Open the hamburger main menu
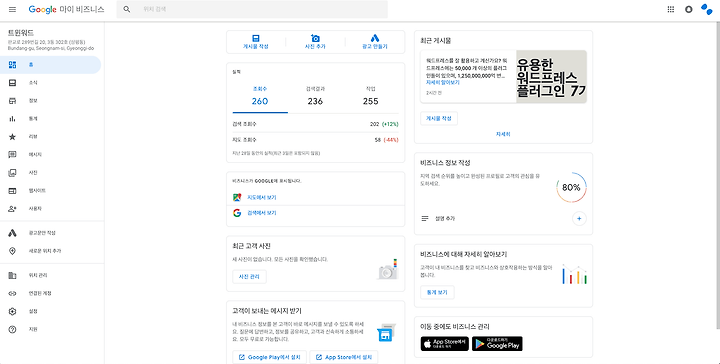Viewport: 720px width, 364px height. tap(12, 9)
